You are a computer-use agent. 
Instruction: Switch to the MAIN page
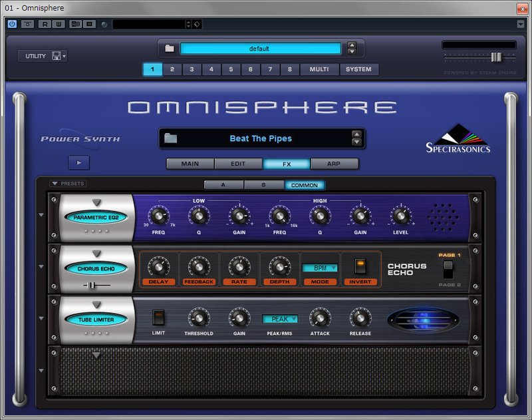pos(190,164)
